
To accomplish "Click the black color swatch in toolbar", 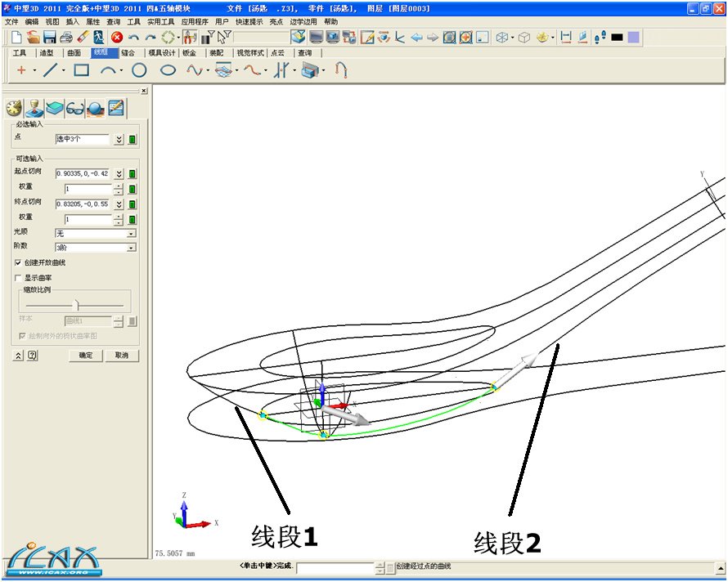I will point(617,38).
